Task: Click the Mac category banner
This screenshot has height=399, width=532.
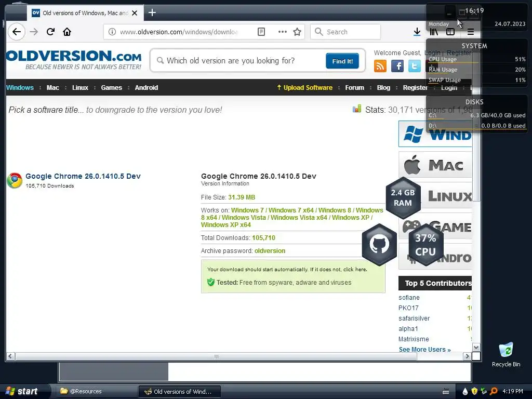Action: pos(435,165)
